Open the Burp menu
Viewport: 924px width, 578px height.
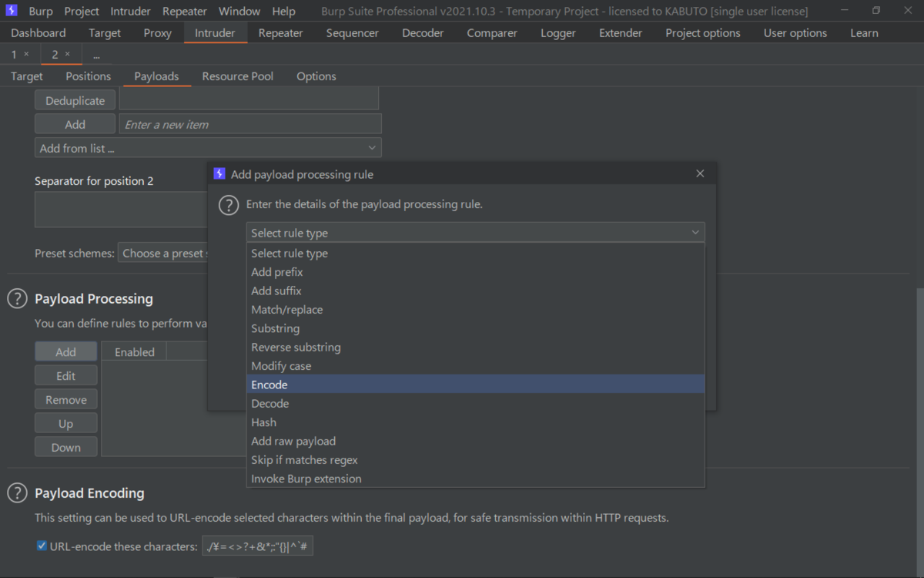click(x=41, y=11)
